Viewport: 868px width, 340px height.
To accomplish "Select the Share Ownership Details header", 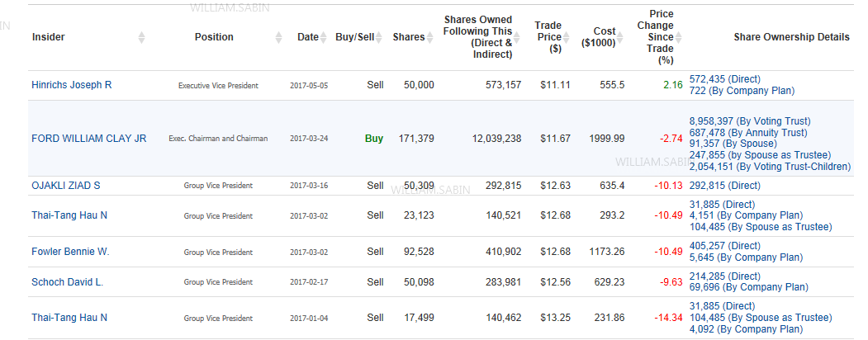I will pos(792,37).
